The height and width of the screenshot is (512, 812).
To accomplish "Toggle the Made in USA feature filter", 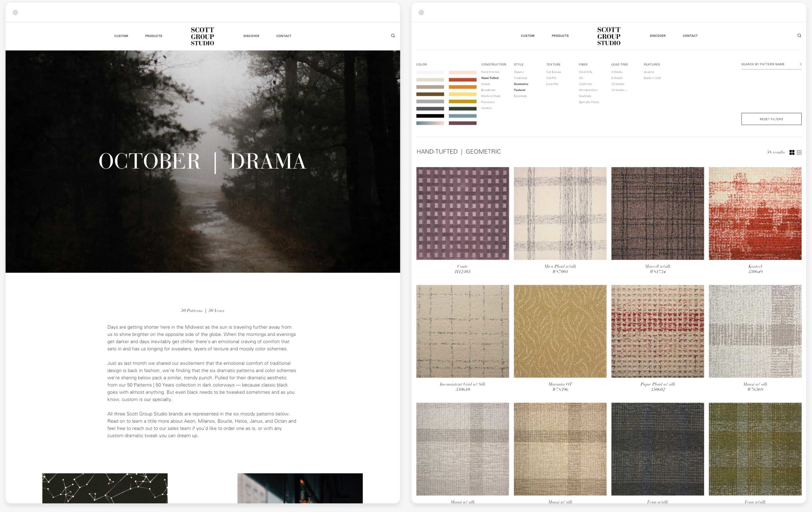I will [x=652, y=78].
